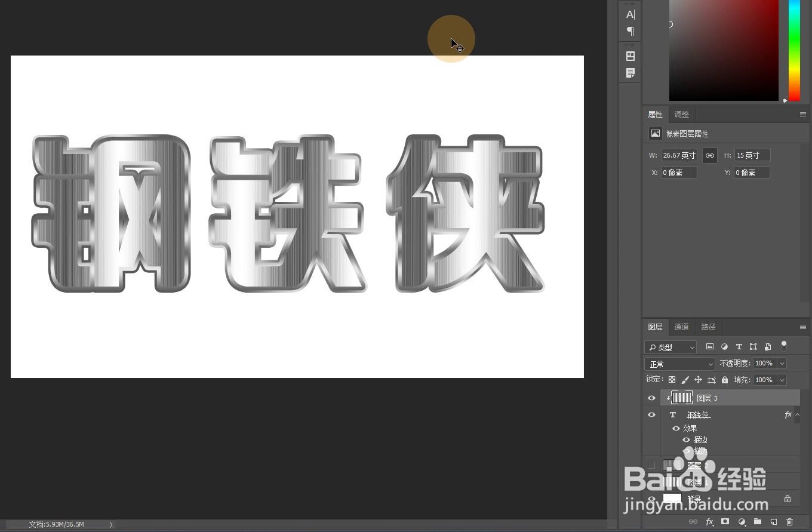Toggle visibility of the 描边 effect

point(686,439)
